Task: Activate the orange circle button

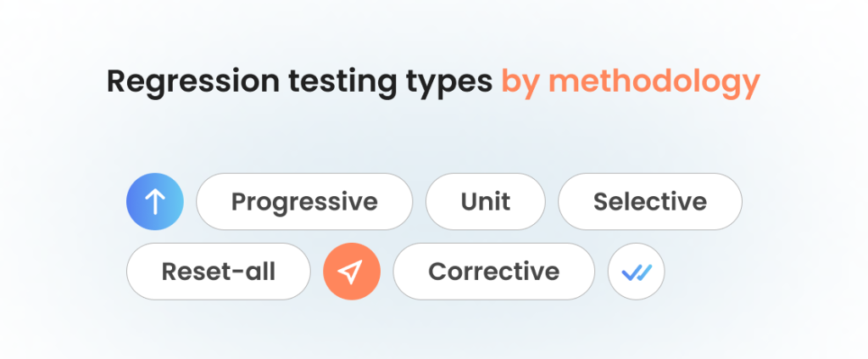Action: 352,272
